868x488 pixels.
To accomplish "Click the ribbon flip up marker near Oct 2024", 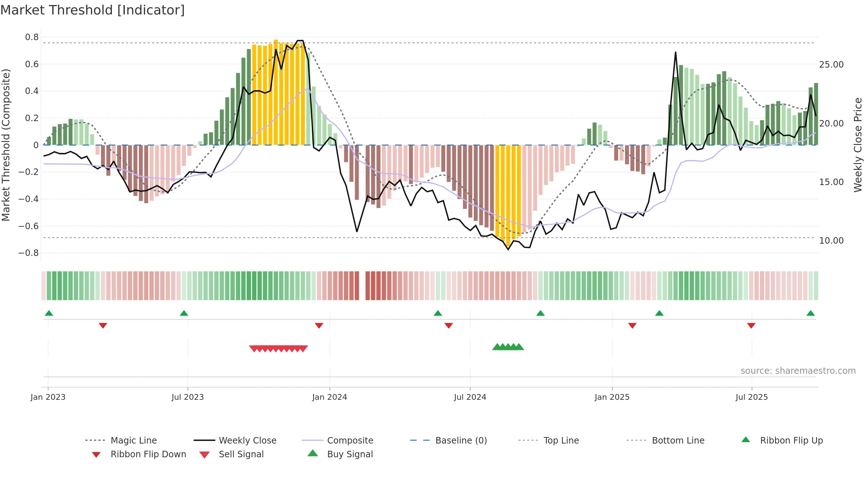I will click(540, 313).
